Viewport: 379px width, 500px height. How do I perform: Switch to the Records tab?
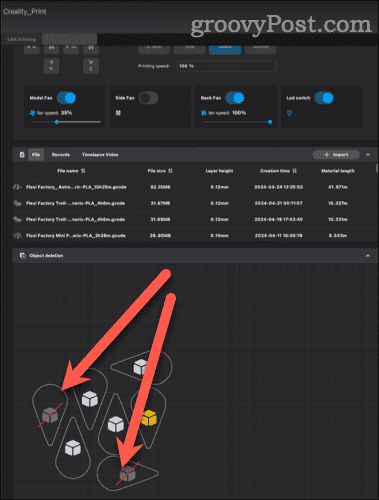61,155
